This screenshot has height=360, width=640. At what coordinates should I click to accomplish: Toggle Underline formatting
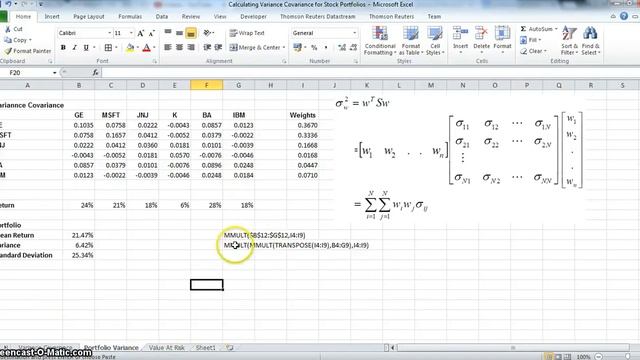86,48
